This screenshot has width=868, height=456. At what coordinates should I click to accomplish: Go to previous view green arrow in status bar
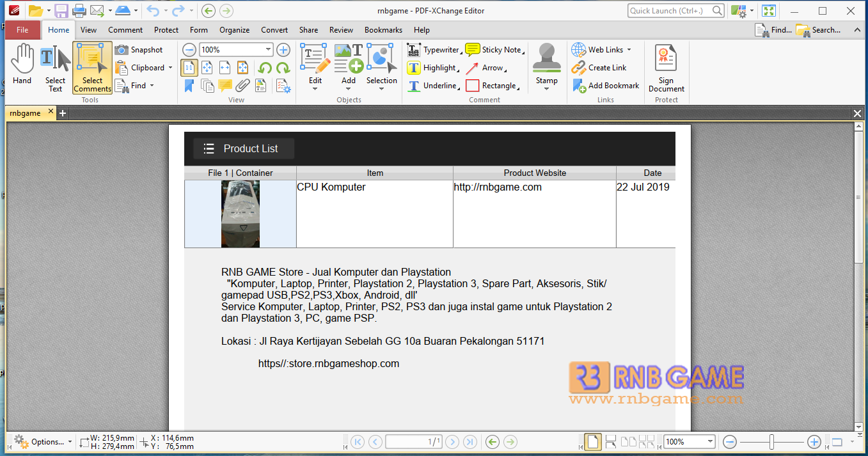(x=492, y=442)
